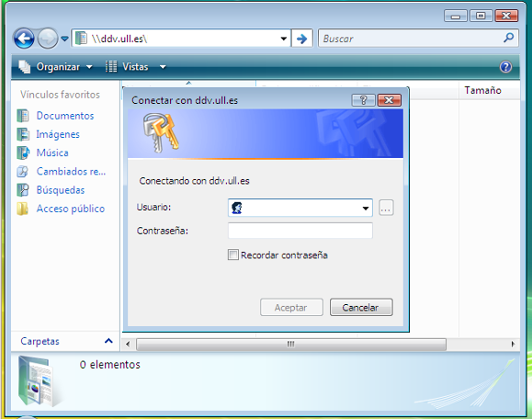Click the scrollbar left arrow
This screenshot has height=419, width=532.
point(128,344)
